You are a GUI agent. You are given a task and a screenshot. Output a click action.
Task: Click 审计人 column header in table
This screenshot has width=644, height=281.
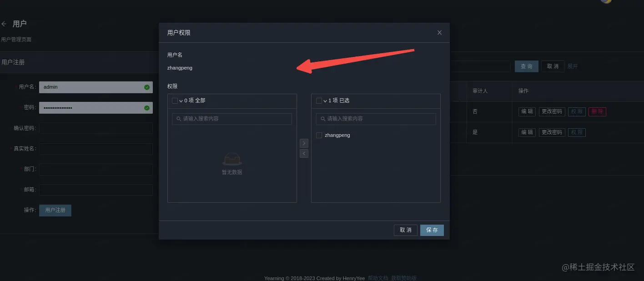(x=480, y=91)
